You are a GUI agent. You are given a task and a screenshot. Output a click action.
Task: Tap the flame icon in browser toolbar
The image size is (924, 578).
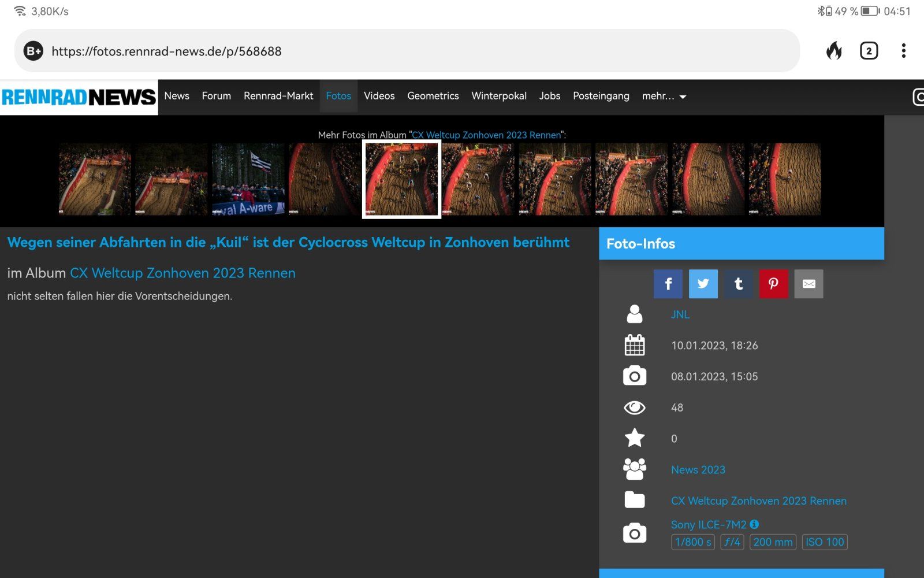pos(834,51)
